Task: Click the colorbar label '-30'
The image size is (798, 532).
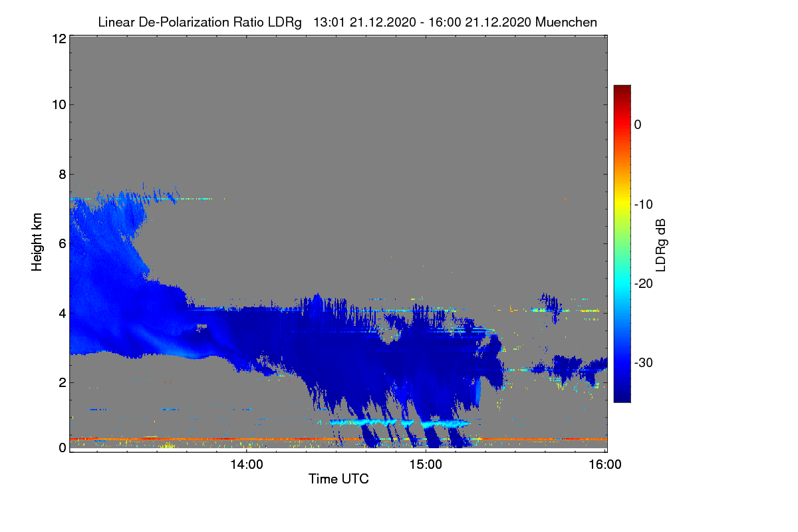Action: coord(642,362)
